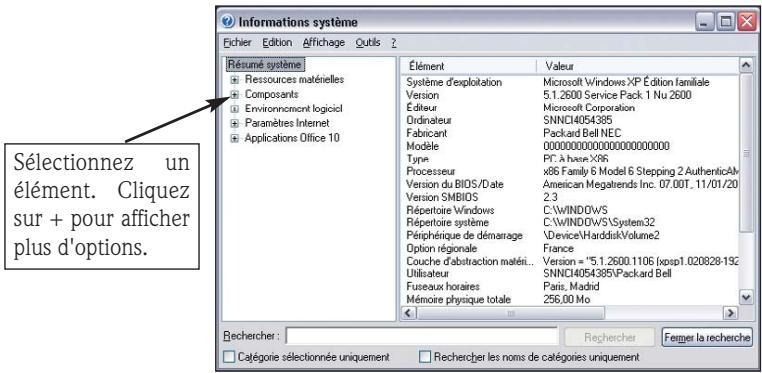Select the Fabricant row
Viewport: 762px width, 373px height.
tap(572, 133)
